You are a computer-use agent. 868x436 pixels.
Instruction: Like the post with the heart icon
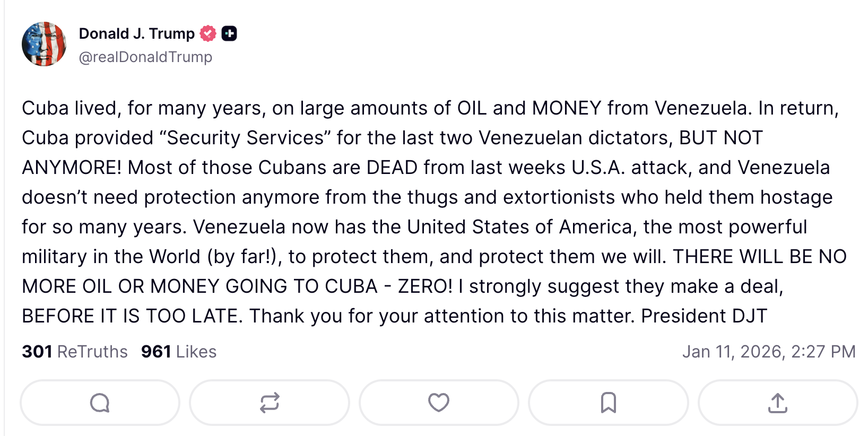click(x=439, y=403)
